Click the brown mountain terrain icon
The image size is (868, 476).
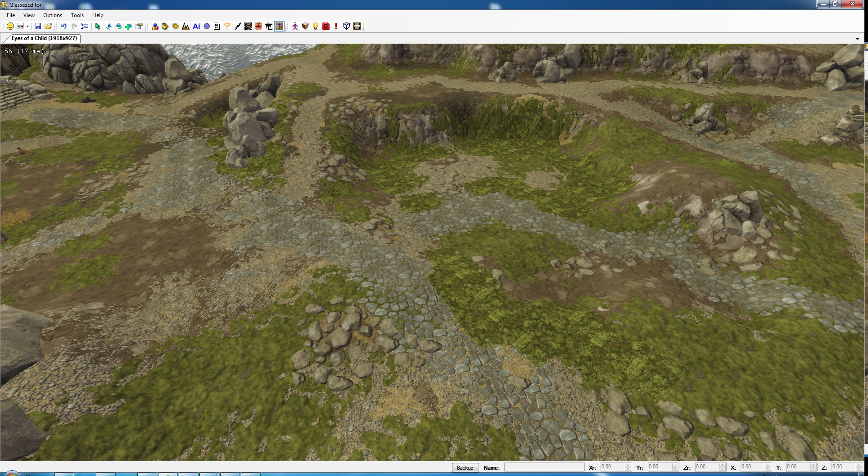point(186,27)
